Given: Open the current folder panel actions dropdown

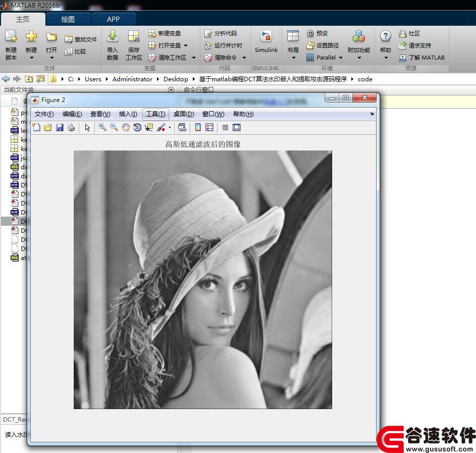Looking at the screenshot, I should click(171, 89).
